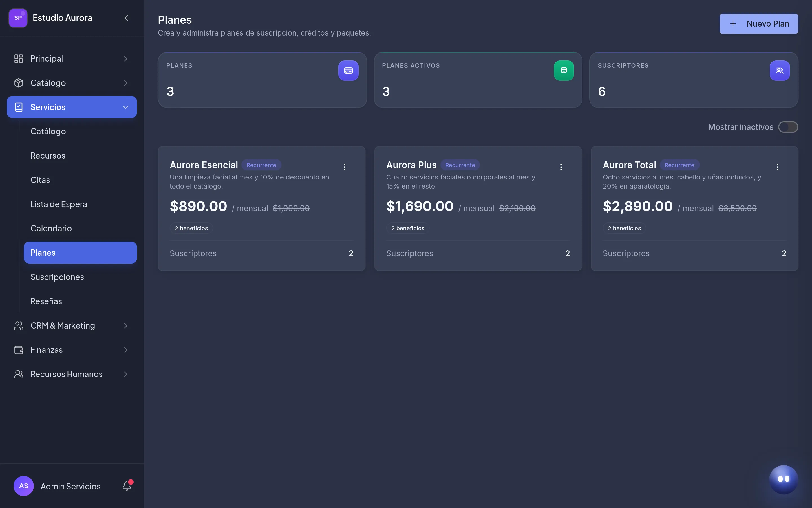Viewport: 812px width, 508px height.
Task: Open the Citas submenu item
Action: point(80,180)
